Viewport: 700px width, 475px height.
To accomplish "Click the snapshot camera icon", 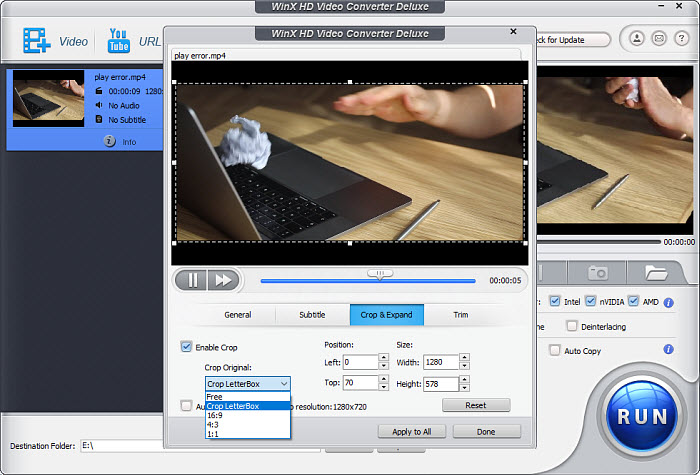I will coord(597,272).
